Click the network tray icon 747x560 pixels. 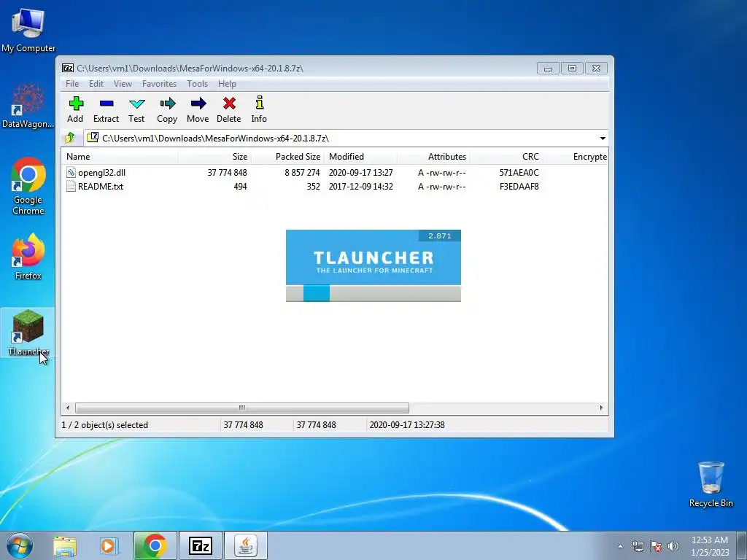(638, 546)
